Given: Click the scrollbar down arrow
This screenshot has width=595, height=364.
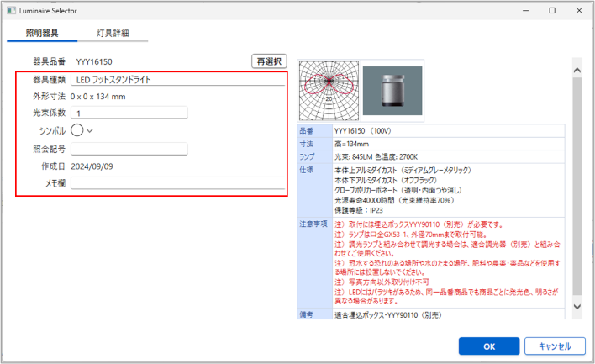Looking at the screenshot, I should pos(577,314).
